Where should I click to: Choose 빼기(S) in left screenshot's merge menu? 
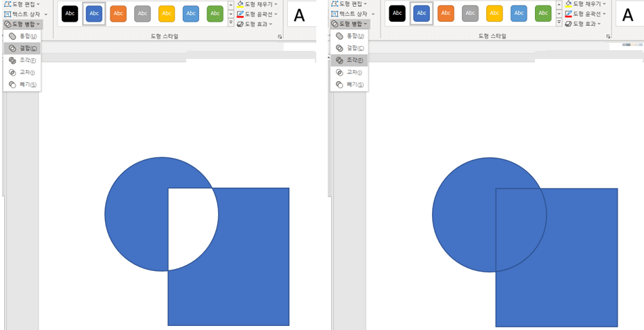[22, 85]
